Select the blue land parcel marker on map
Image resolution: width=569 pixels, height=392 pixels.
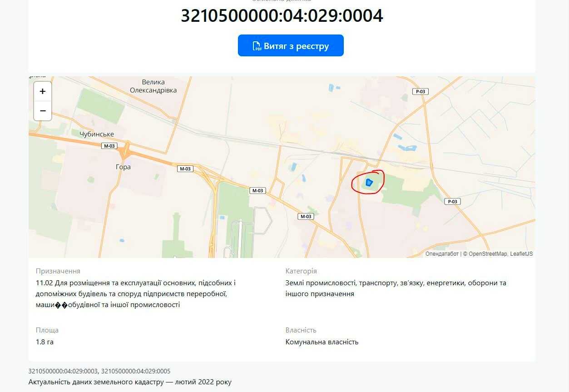369,183
